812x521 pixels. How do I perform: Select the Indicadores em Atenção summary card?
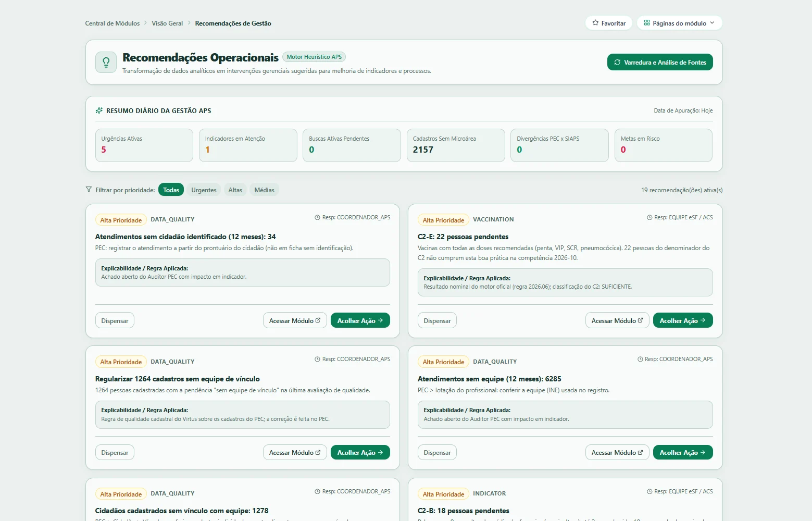point(248,145)
